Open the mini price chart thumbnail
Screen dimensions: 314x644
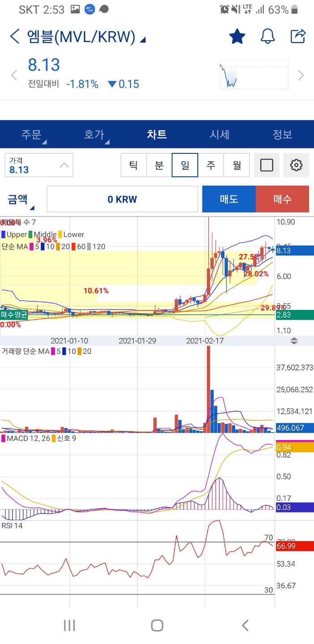click(x=254, y=75)
